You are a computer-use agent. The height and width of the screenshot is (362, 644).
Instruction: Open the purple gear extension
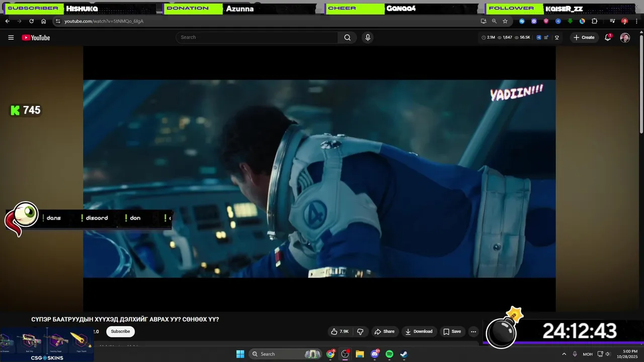(x=534, y=21)
